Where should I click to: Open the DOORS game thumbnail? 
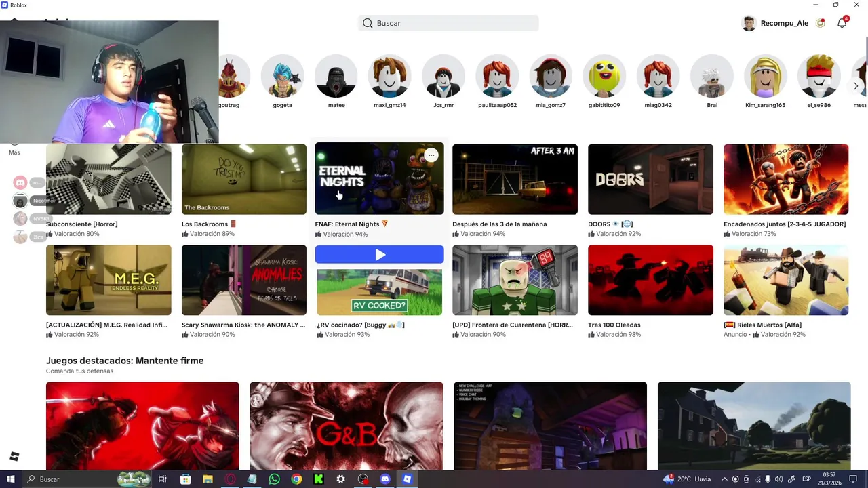tap(650, 179)
